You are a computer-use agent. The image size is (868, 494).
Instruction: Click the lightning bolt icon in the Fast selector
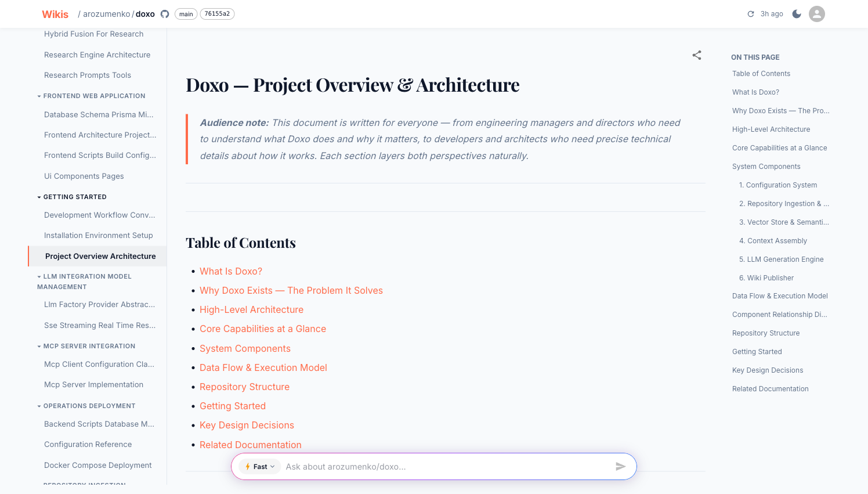point(249,466)
